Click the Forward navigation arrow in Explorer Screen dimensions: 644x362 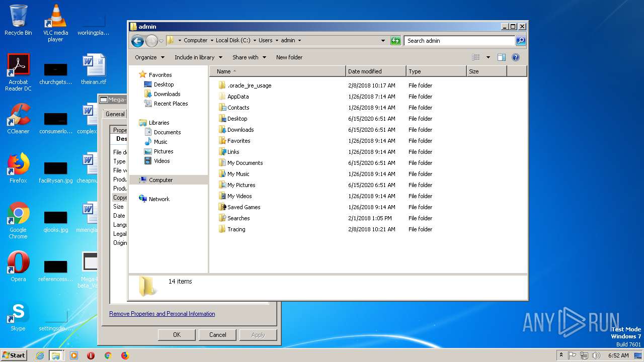[x=151, y=41]
